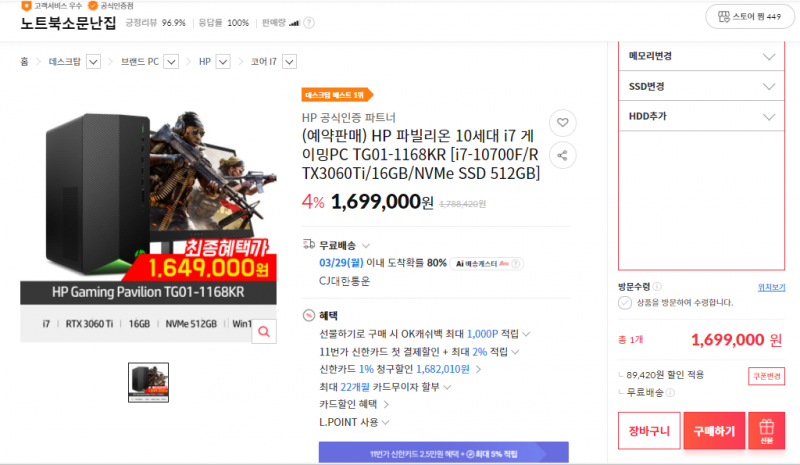
Task: Buy now with 구매하기 button
Action: pyautogui.click(x=714, y=431)
